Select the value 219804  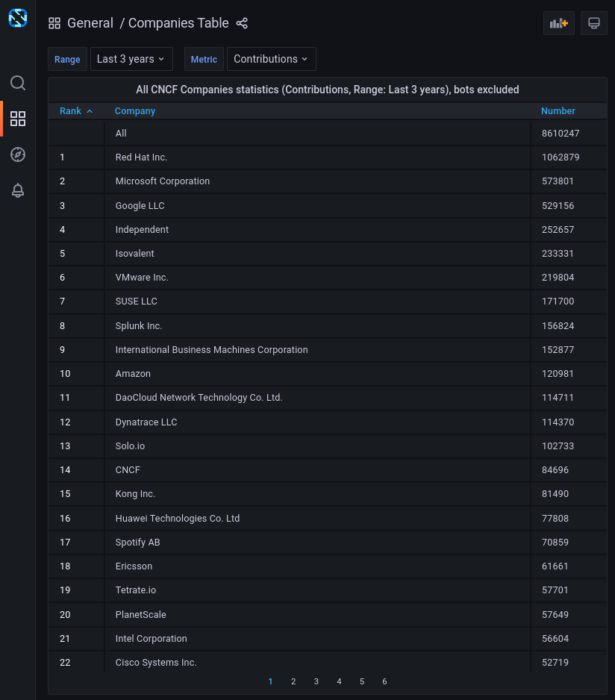pos(558,278)
